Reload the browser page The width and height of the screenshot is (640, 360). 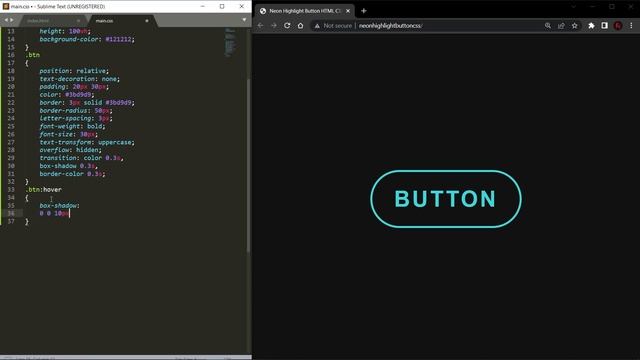click(x=287, y=25)
